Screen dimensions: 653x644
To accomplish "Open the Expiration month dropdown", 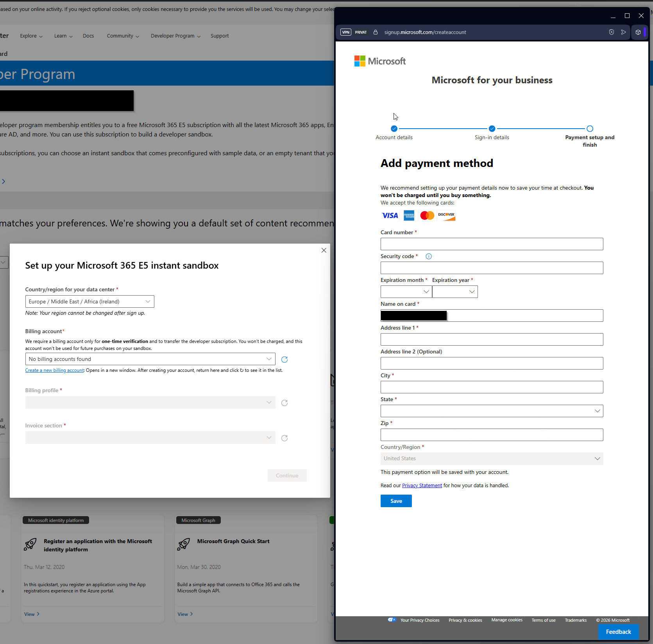I will (406, 292).
